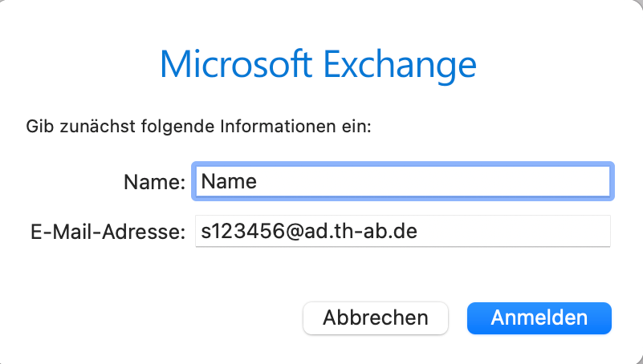The image size is (643, 364).
Task: Cancel setup via the white Abbrechen button
Action: 376,318
